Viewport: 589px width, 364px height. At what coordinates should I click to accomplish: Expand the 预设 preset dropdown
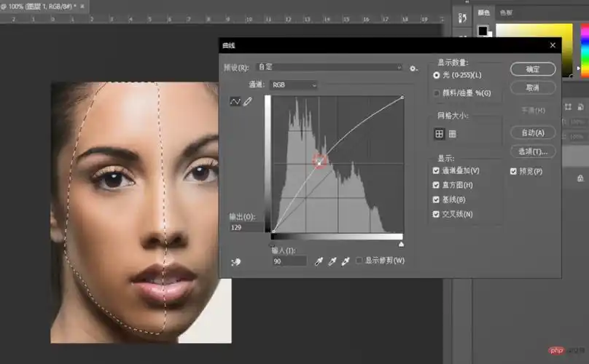328,67
